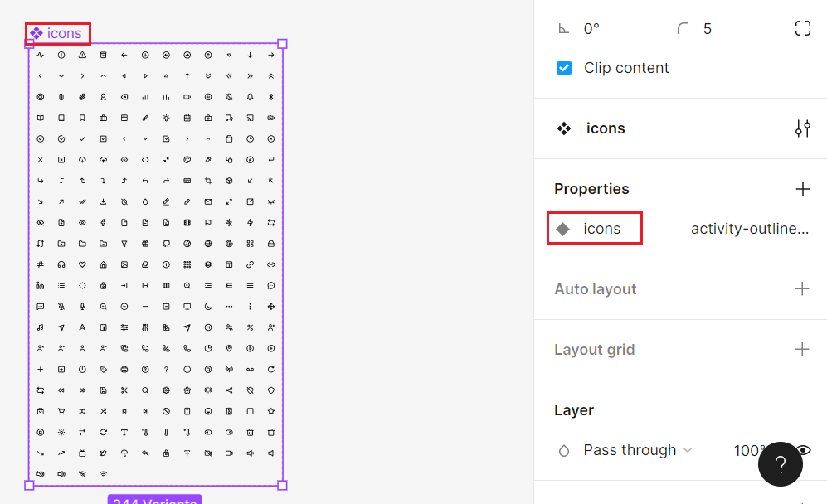Click the rotation field showing 0°
The height and width of the screenshot is (504, 827).
[591, 29]
